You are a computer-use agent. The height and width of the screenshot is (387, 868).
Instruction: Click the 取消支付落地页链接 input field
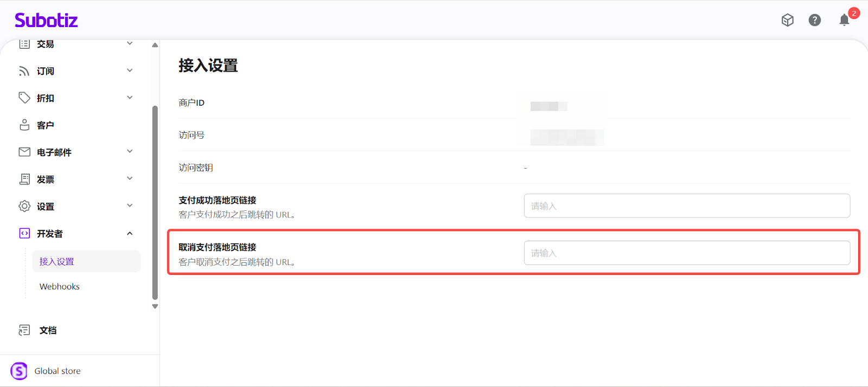[x=686, y=253]
